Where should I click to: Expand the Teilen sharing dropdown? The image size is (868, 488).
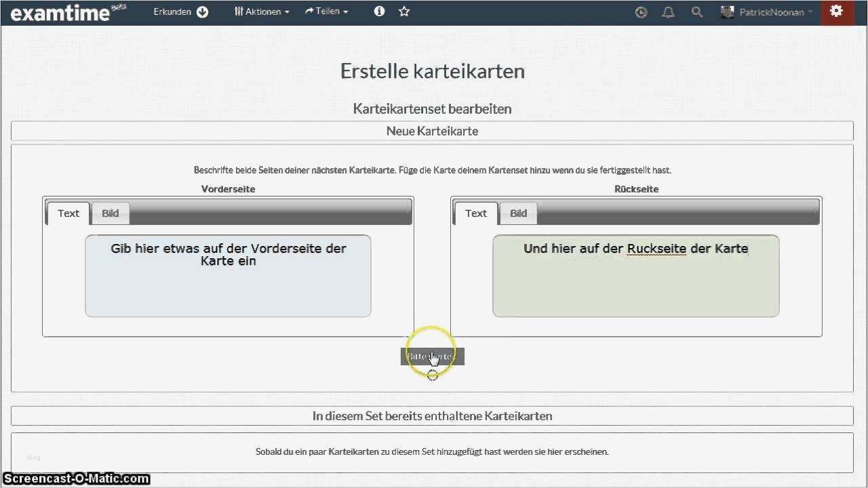[326, 12]
